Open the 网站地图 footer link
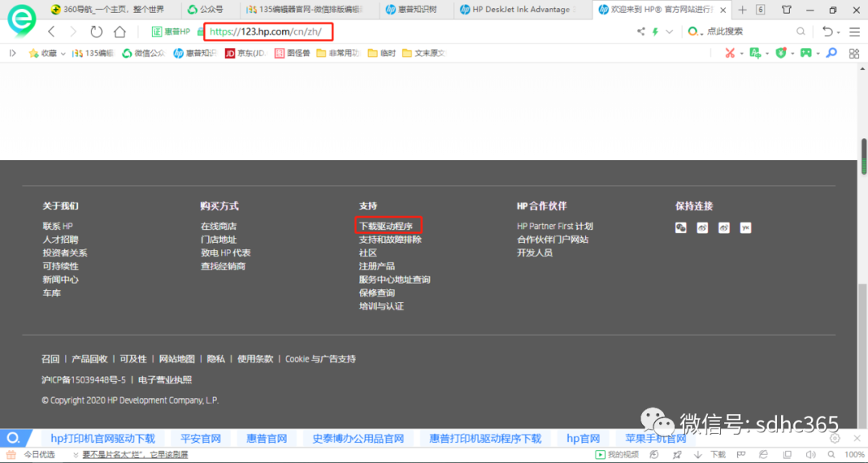 click(177, 359)
